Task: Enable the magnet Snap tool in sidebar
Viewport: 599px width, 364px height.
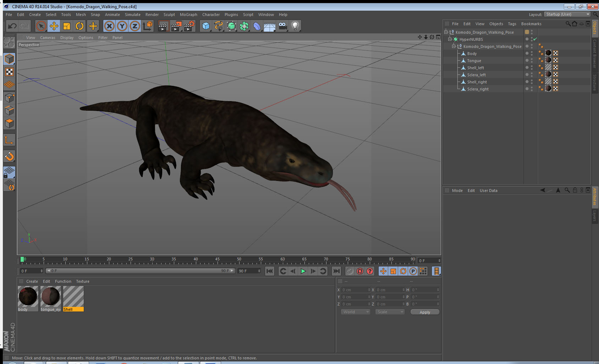Action: [x=9, y=156]
